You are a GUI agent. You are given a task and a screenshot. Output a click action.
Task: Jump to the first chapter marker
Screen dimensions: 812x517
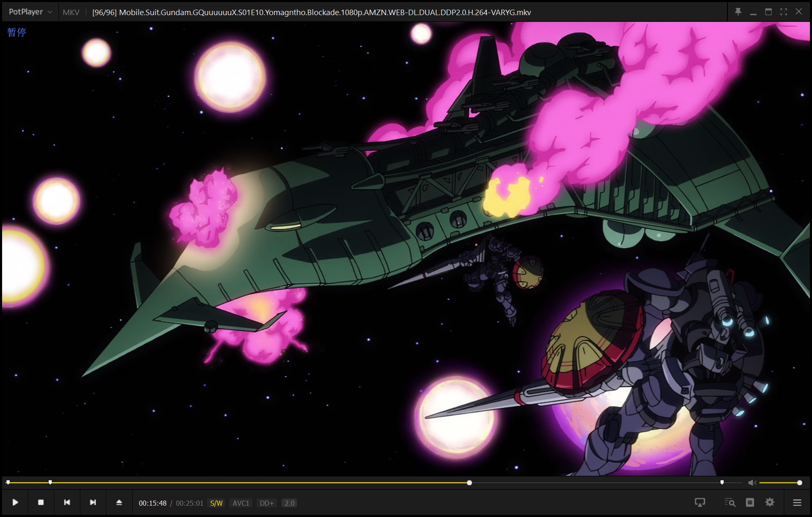tap(8, 483)
